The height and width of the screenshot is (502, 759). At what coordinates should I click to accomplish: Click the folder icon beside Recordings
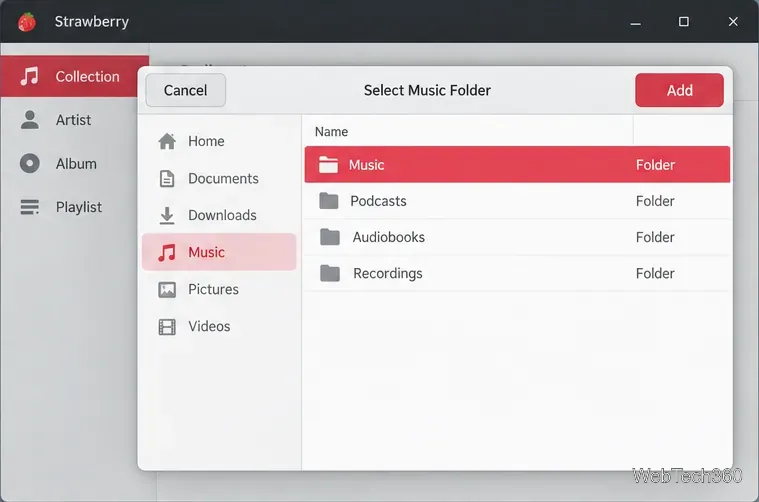(330, 273)
